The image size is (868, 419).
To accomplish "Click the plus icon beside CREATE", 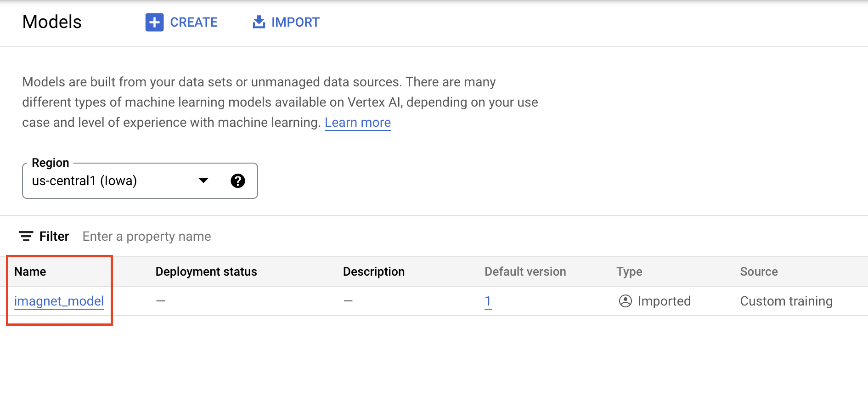I will [x=154, y=22].
